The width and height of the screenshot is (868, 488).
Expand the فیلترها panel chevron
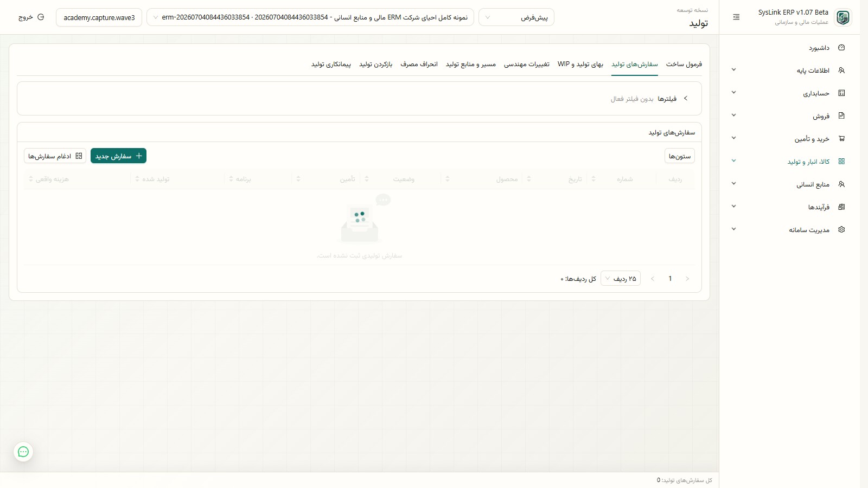[686, 98]
